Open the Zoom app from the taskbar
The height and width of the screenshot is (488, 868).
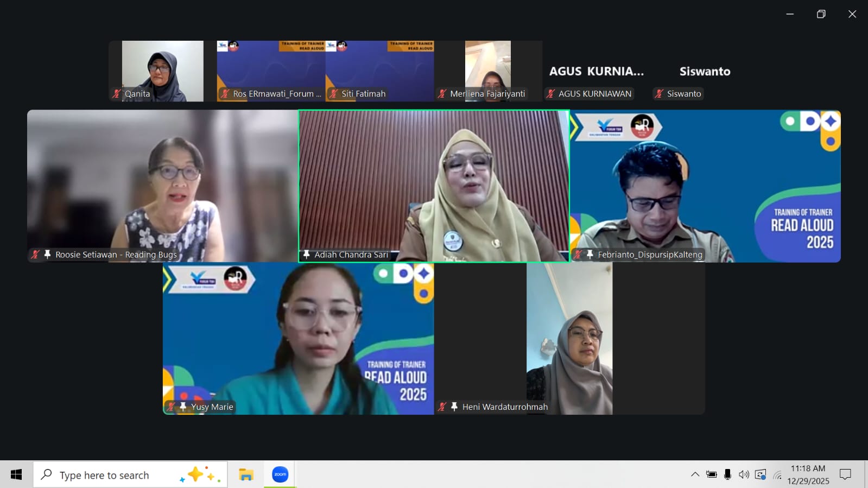tap(280, 474)
